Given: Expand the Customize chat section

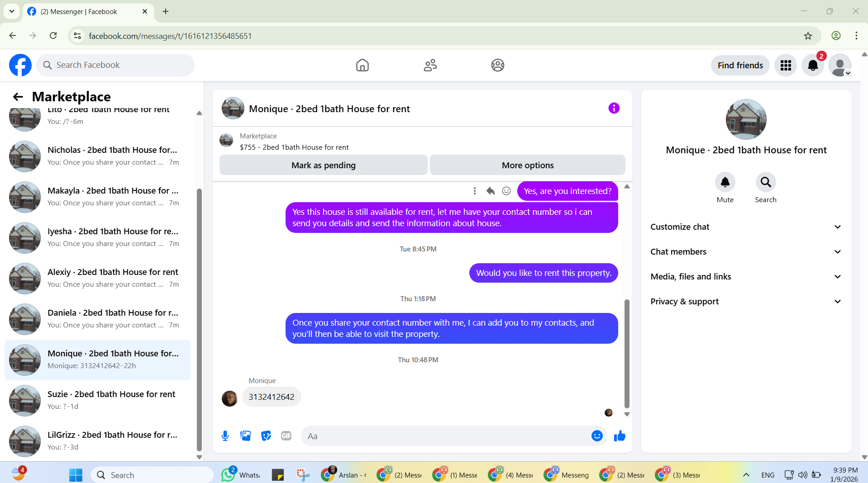Looking at the screenshot, I should (746, 227).
